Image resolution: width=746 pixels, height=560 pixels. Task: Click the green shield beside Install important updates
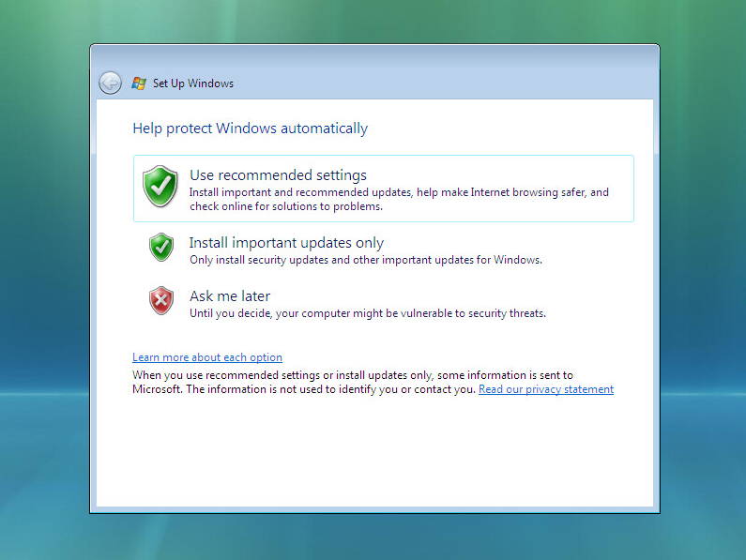click(x=161, y=247)
